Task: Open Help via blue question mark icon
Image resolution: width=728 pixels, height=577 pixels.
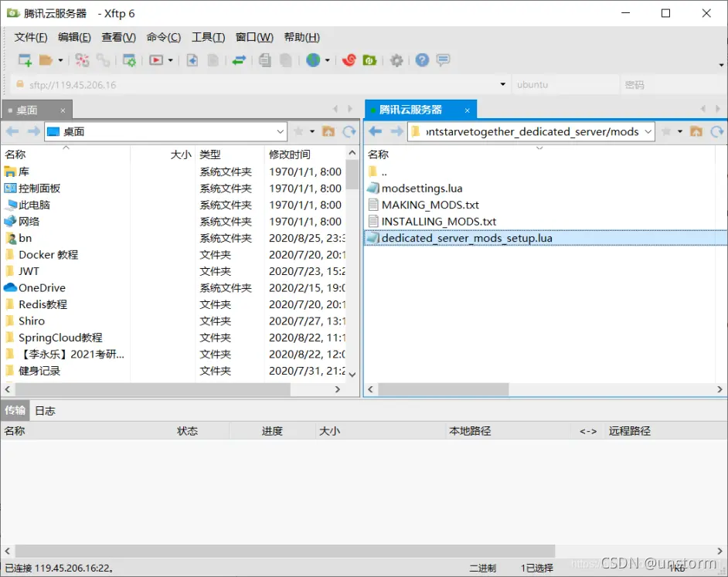Action: tap(422, 60)
